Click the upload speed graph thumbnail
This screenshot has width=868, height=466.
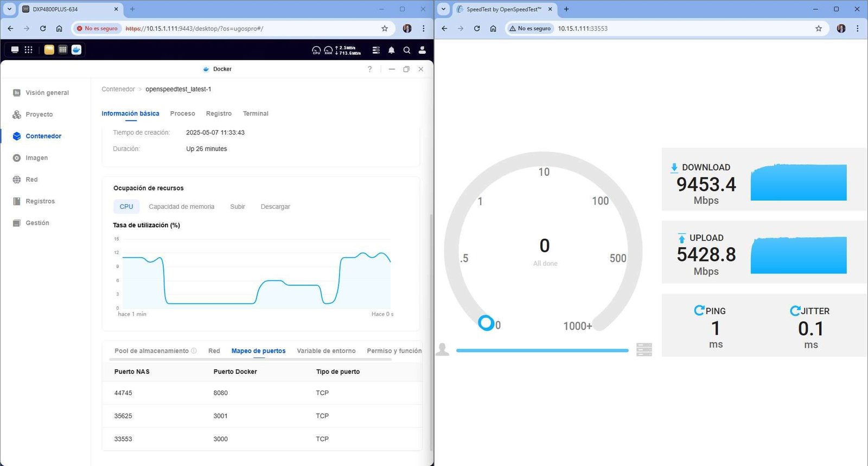[x=799, y=255]
